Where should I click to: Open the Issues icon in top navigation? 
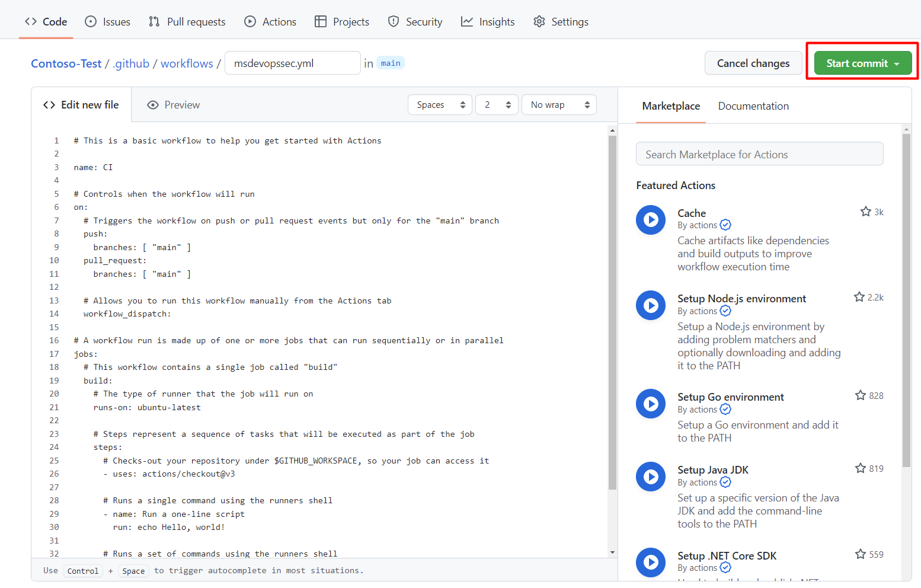point(90,21)
